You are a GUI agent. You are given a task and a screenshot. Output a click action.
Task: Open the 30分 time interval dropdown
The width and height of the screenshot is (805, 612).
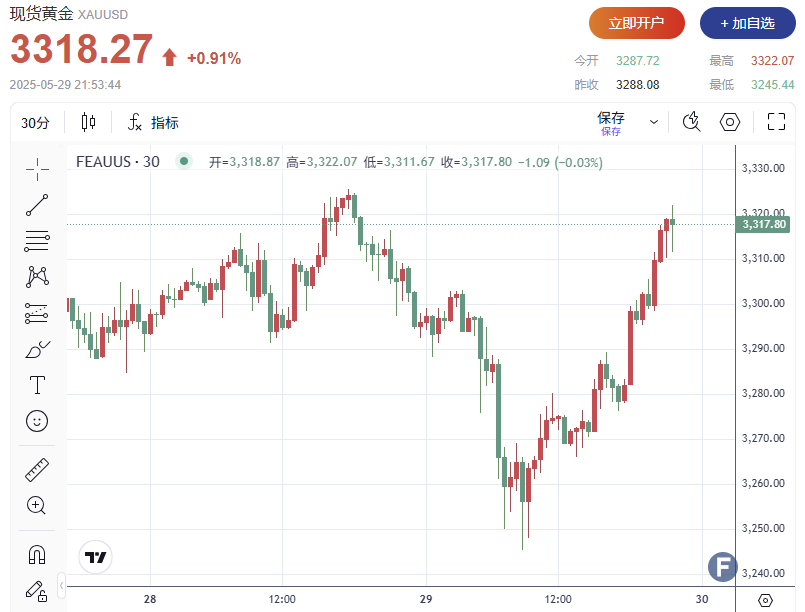pos(36,123)
